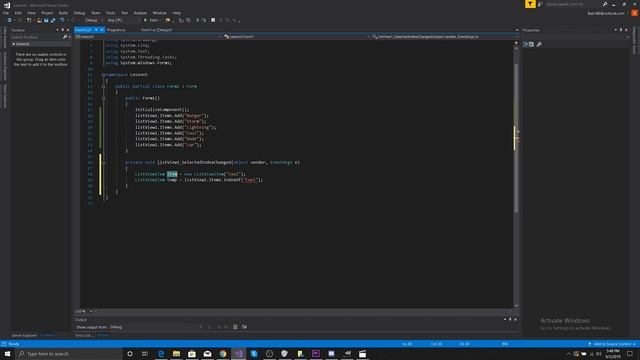Open the File menu
This screenshot has height=360, width=640.
(6, 13)
